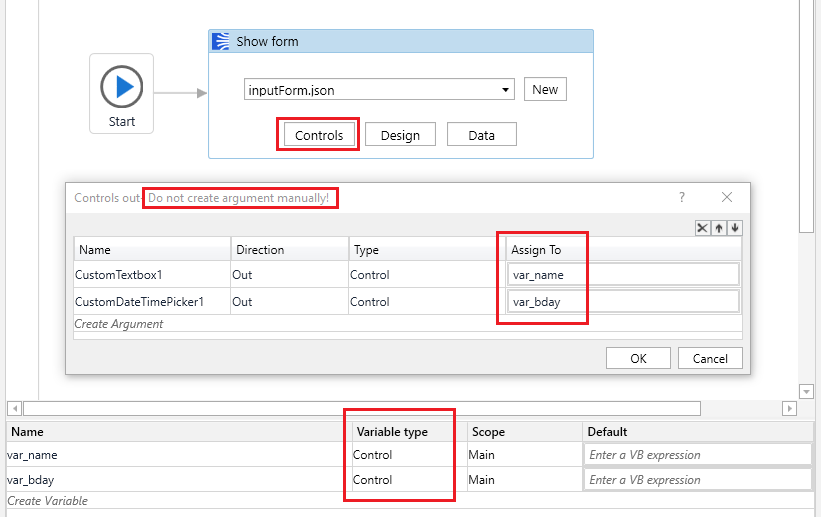Click the Cancel button
Screen dimensions: 824x517
(x=710, y=358)
